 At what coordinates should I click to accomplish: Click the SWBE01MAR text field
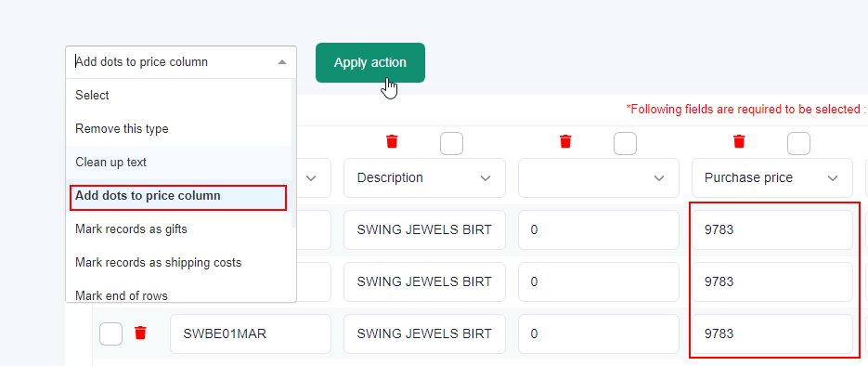[251, 333]
